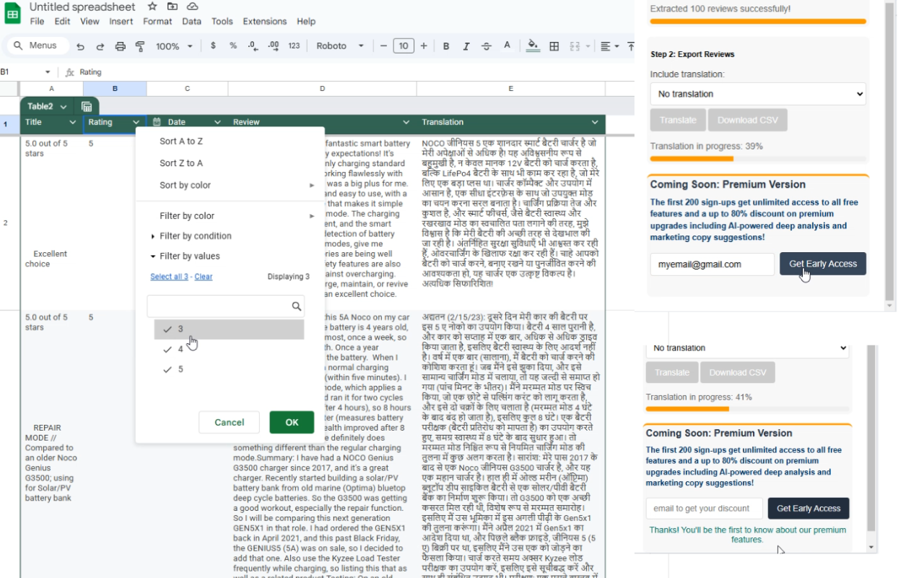Increase font size with plus button

424,46
